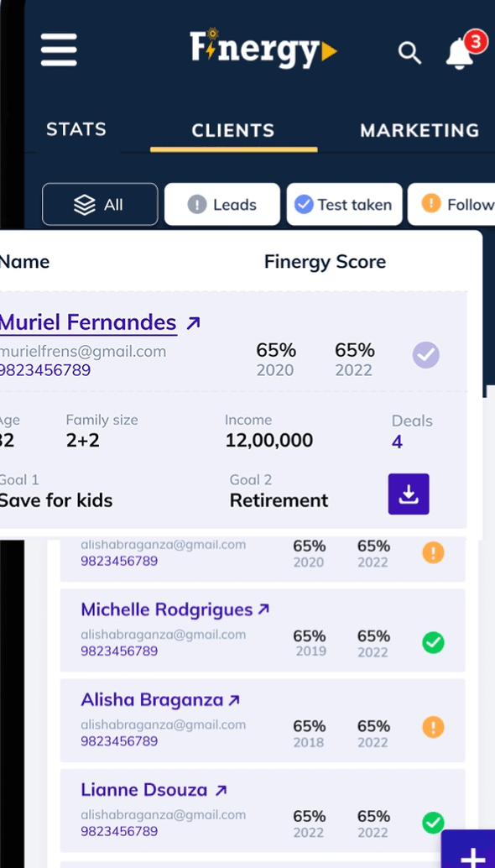Filter clients by Leads
The image size is (495, 868).
pyautogui.click(x=221, y=204)
